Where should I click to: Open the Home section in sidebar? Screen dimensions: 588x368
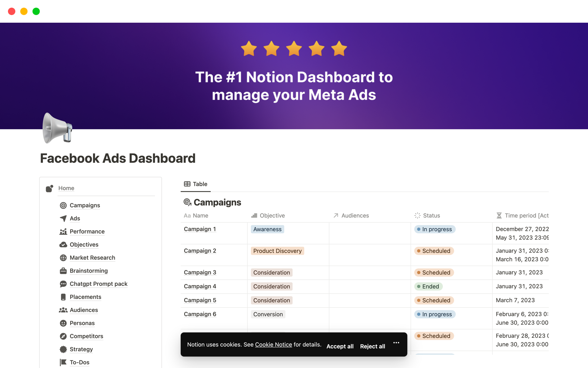66,188
